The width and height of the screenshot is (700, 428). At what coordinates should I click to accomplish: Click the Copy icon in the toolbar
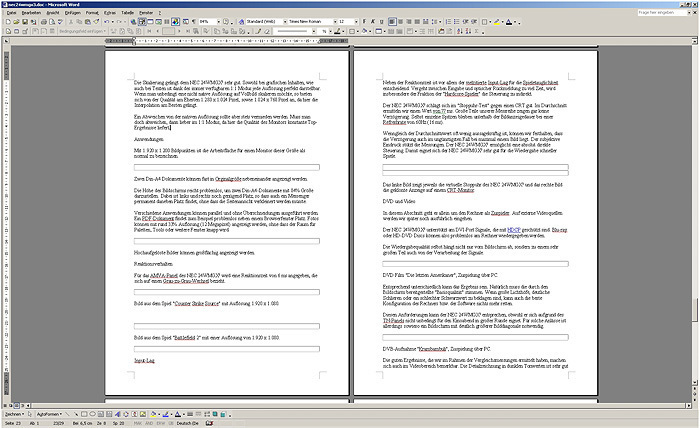click(79, 21)
